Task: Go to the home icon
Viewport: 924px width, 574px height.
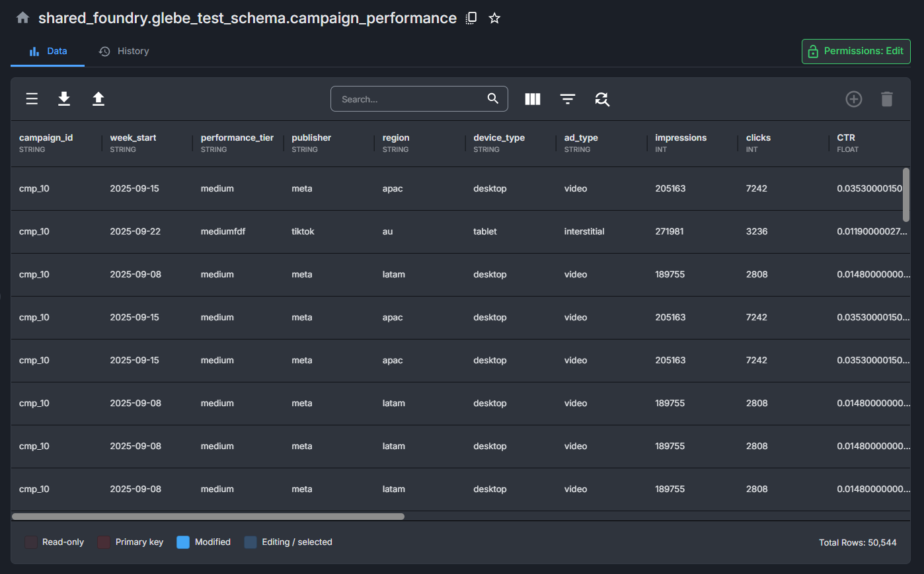Action: click(22, 18)
